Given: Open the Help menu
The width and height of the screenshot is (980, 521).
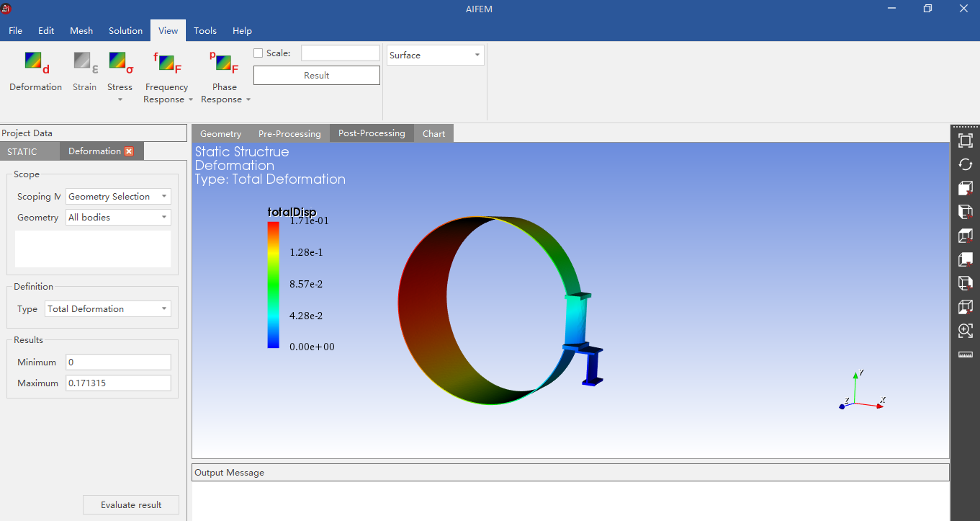Looking at the screenshot, I should tap(243, 31).
